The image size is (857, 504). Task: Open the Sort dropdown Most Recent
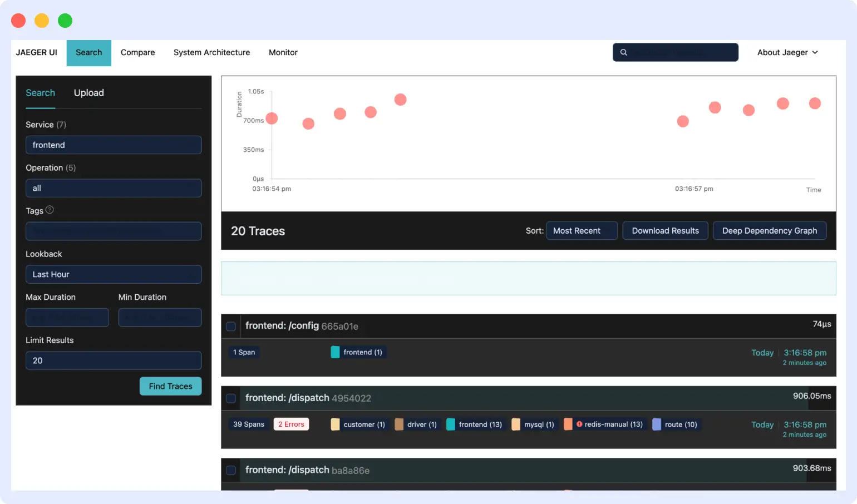tap(582, 231)
